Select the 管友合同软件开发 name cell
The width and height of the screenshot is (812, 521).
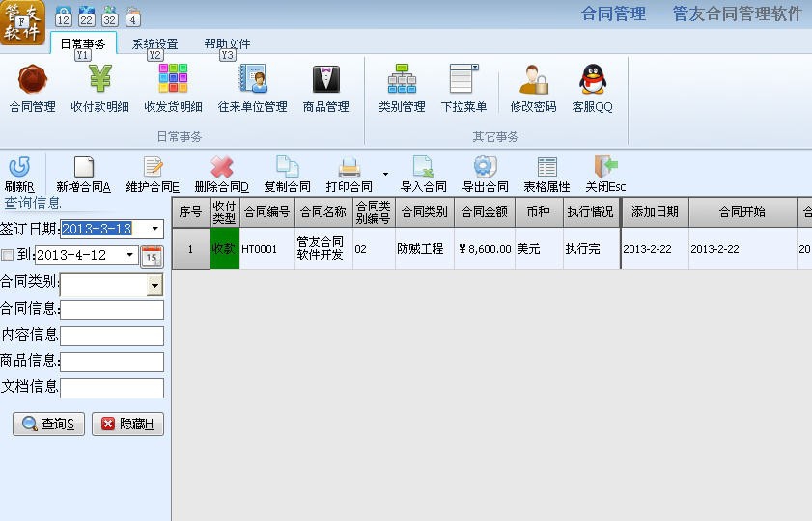click(323, 249)
